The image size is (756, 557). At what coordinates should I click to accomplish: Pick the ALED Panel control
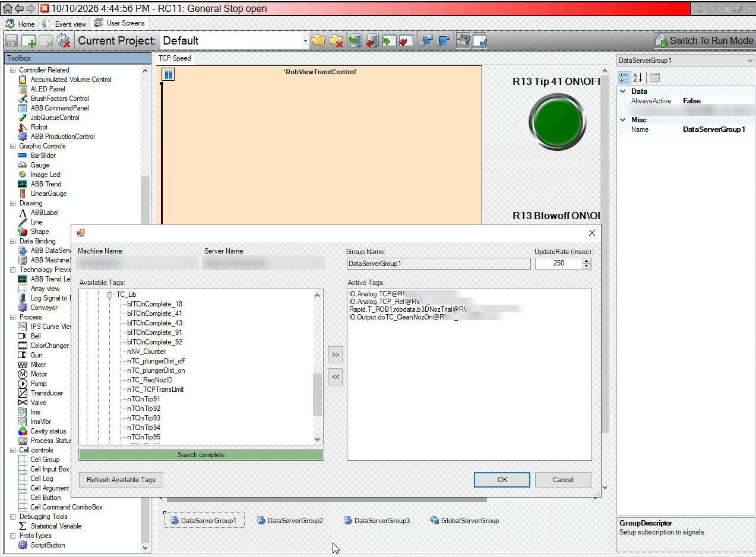pyautogui.click(x=48, y=89)
